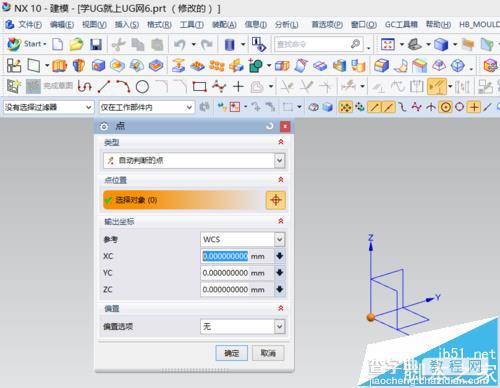Click the Revolve feature icon
The width and height of the screenshot is (500, 388).
79,65
